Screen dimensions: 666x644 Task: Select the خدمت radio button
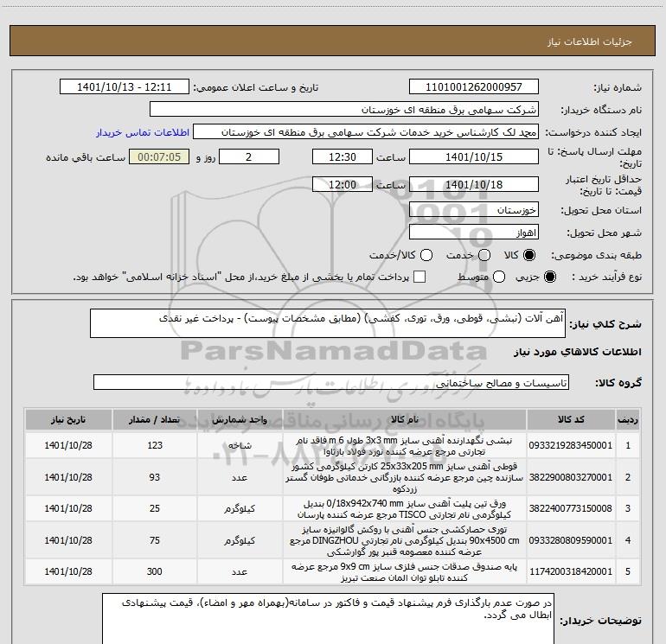484,255
